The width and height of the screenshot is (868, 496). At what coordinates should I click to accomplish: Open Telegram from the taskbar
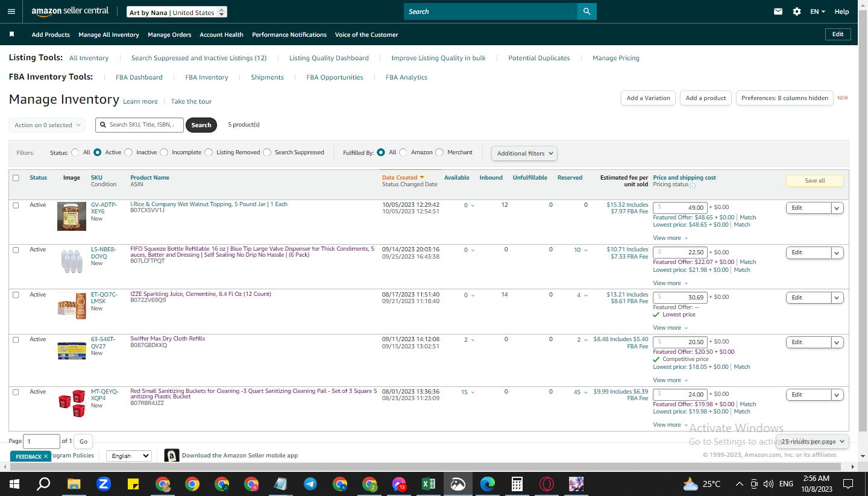pyautogui.click(x=310, y=484)
